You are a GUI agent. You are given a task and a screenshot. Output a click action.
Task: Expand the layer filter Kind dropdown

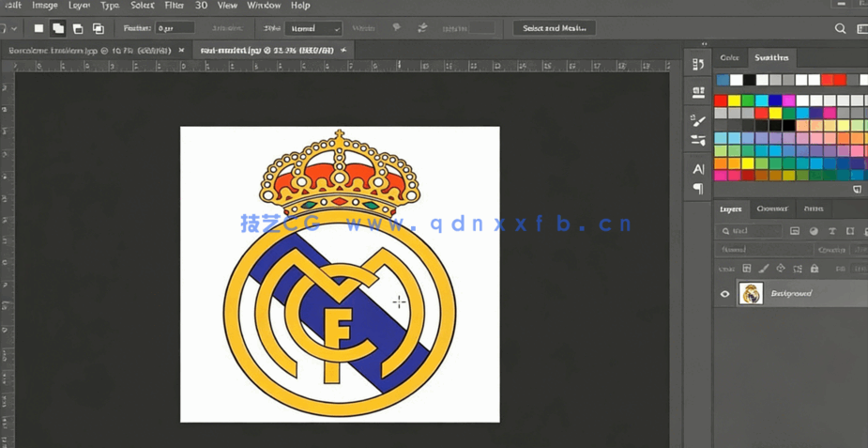click(750, 231)
